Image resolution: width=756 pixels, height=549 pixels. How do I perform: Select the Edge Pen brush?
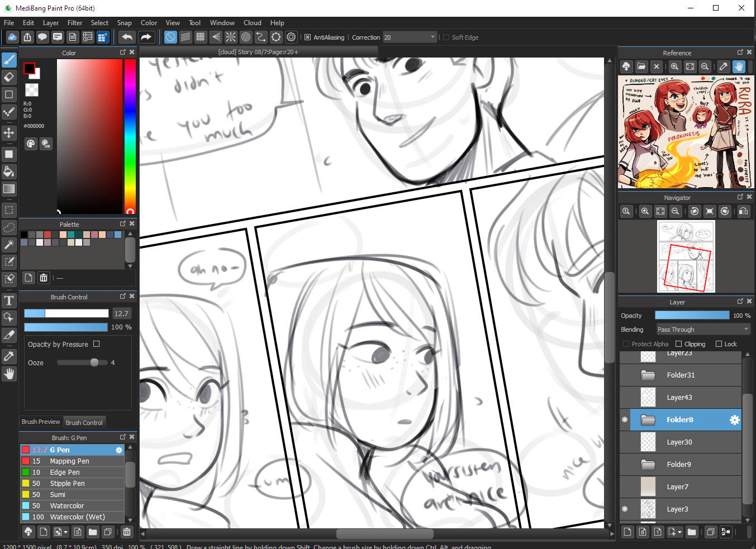coord(72,472)
